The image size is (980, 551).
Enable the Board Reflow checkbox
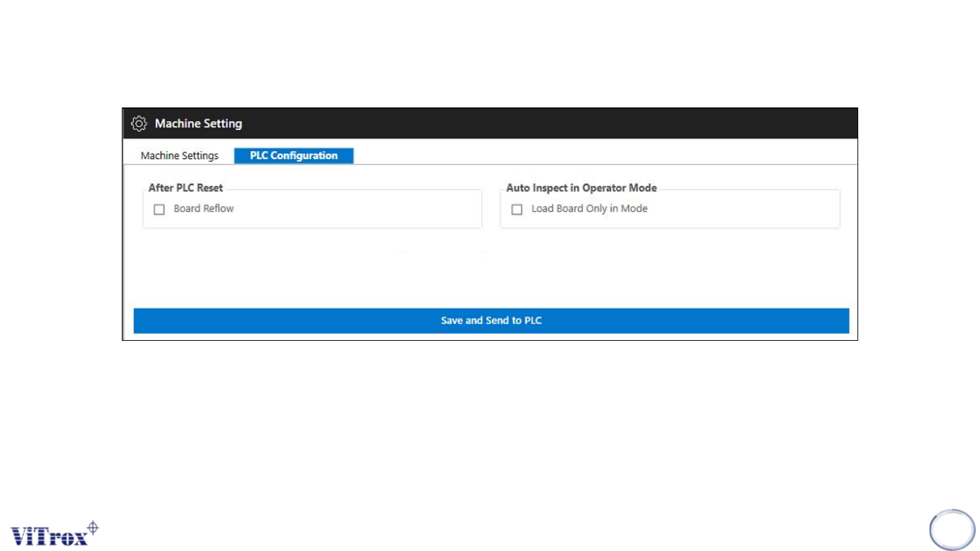(x=159, y=210)
